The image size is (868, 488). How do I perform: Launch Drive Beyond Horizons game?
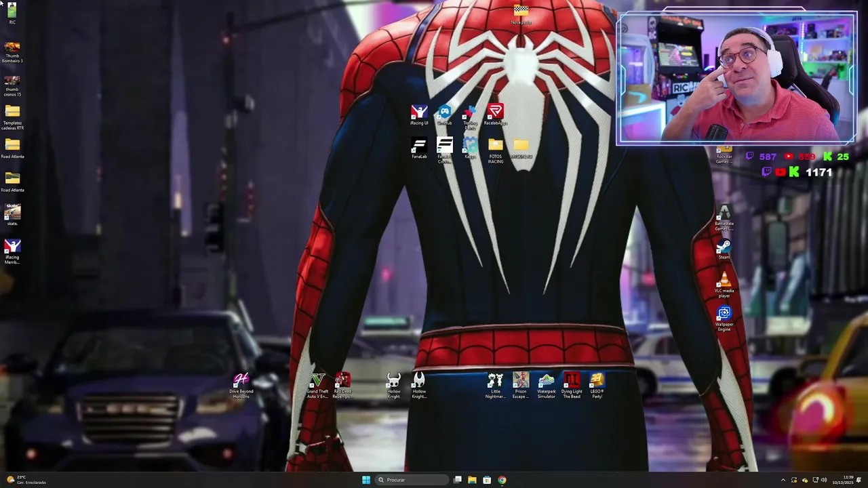(x=241, y=386)
